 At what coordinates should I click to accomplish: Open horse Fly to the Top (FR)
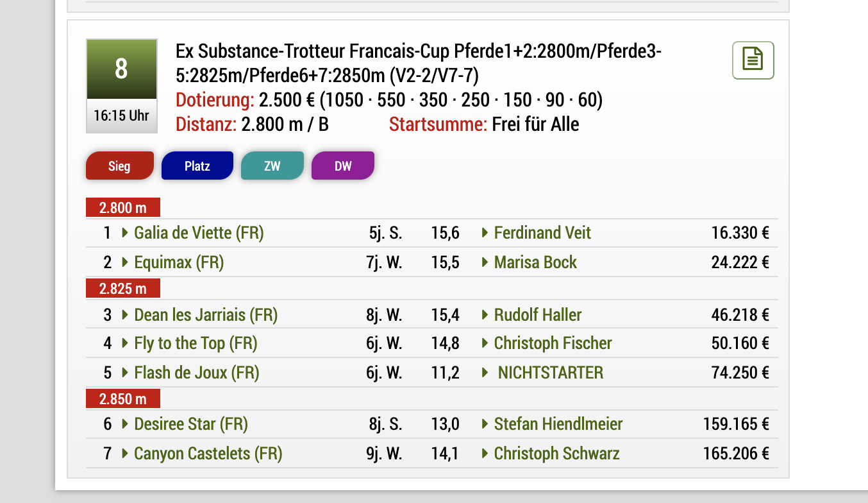coord(196,343)
